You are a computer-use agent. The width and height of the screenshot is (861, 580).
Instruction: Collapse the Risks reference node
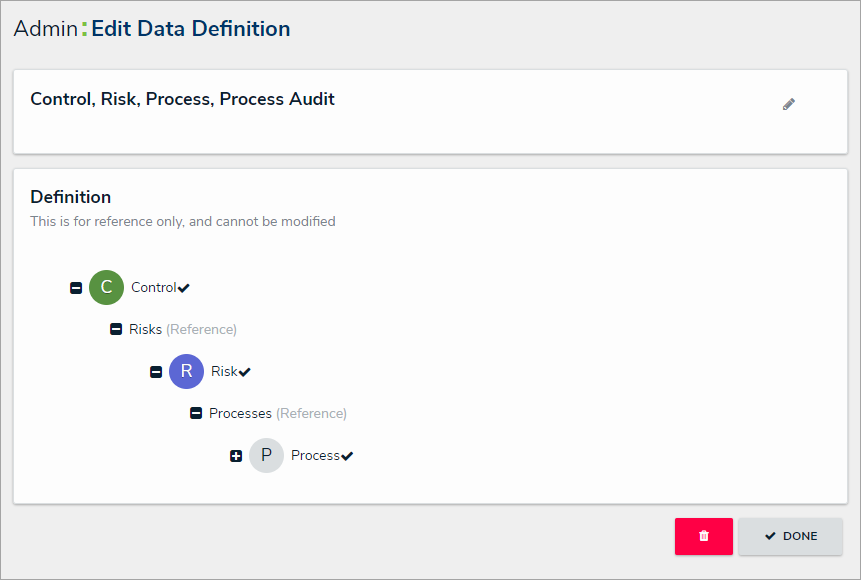click(x=116, y=329)
